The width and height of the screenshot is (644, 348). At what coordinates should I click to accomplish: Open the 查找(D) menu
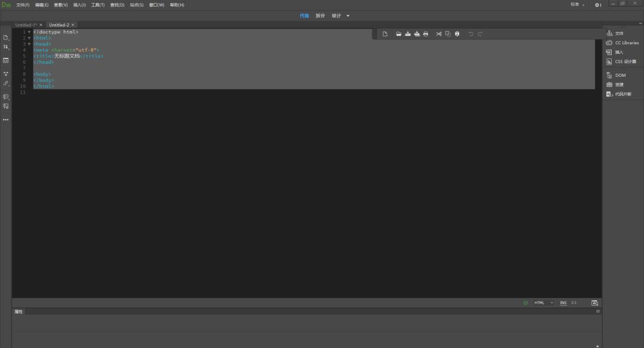[117, 5]
